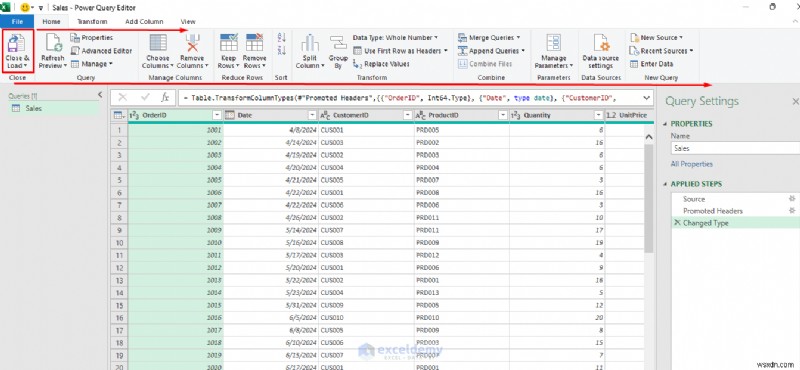The height and width of the screenshot is (370, 800).
Task: Click cell with ProductID PRD013
Action: point(462,292)
